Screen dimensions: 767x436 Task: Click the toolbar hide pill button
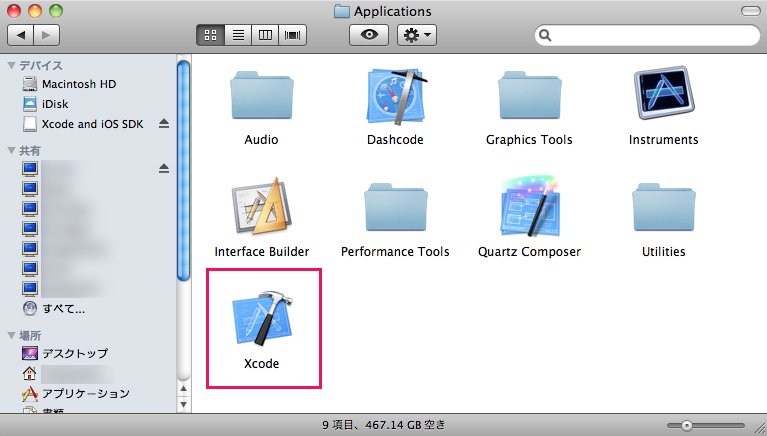pos(750,11)
